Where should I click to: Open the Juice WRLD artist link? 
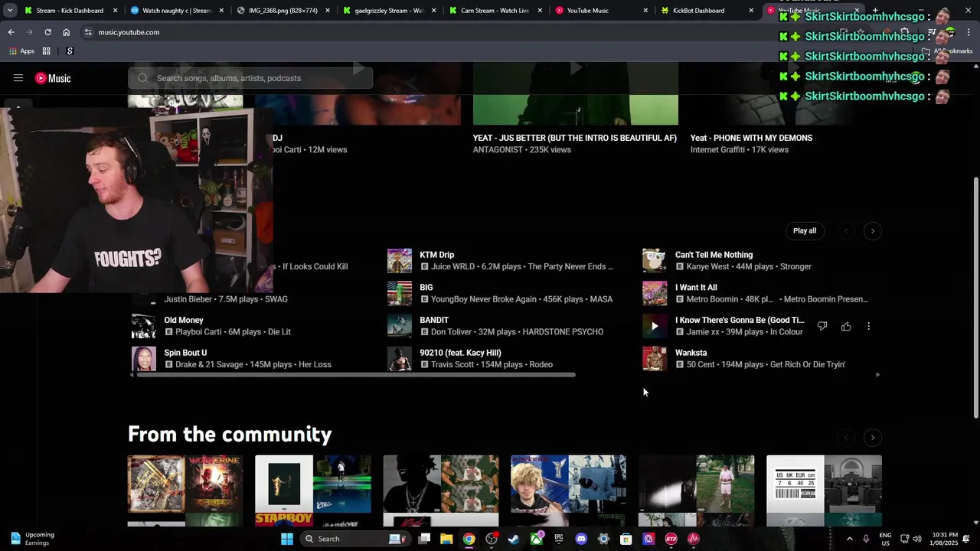[452, 267]
